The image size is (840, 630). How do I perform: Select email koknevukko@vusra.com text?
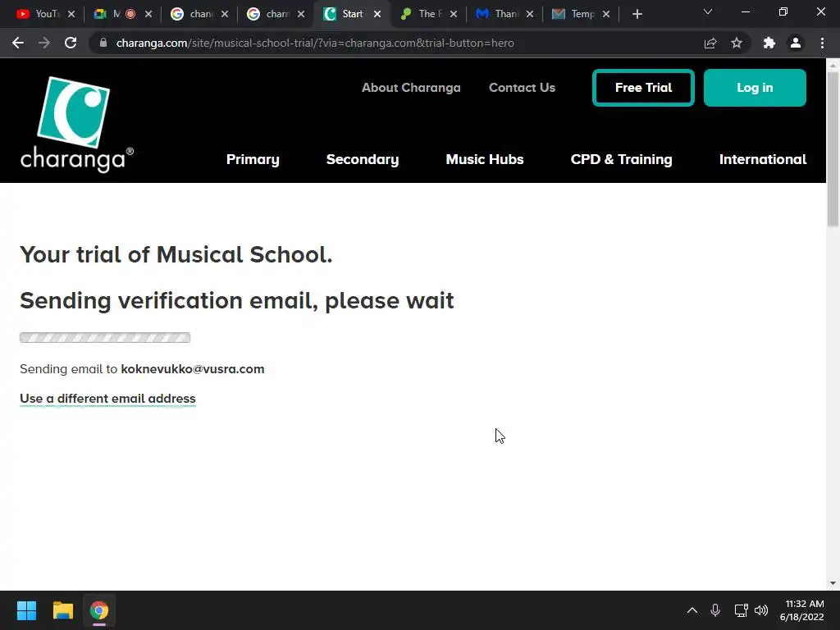tap(192, 369)
